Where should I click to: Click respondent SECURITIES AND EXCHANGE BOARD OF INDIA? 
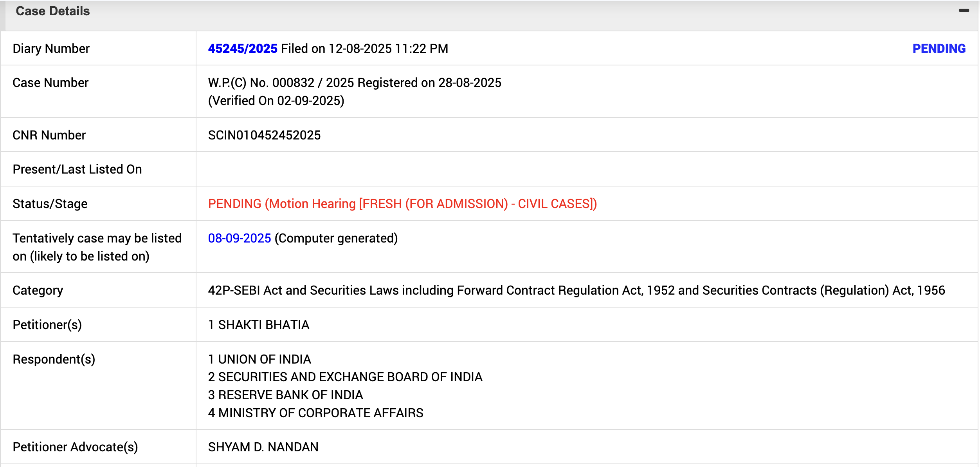coord(350,377)
